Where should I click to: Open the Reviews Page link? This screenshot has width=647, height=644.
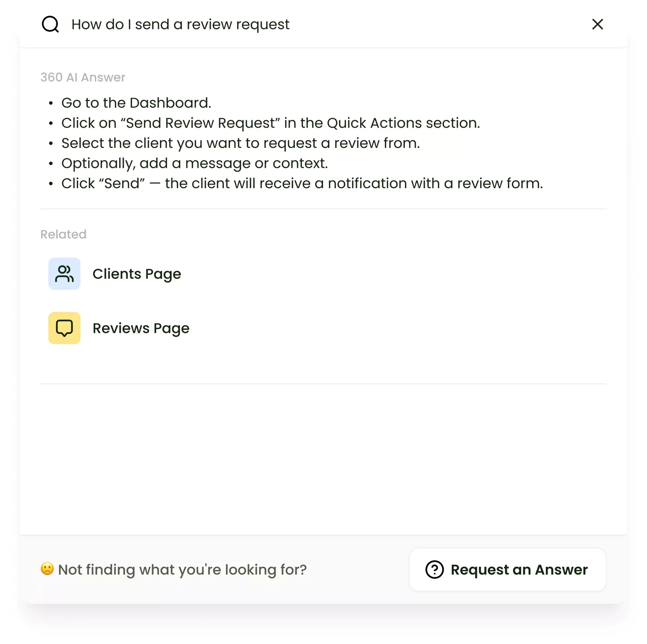(141, 328)
